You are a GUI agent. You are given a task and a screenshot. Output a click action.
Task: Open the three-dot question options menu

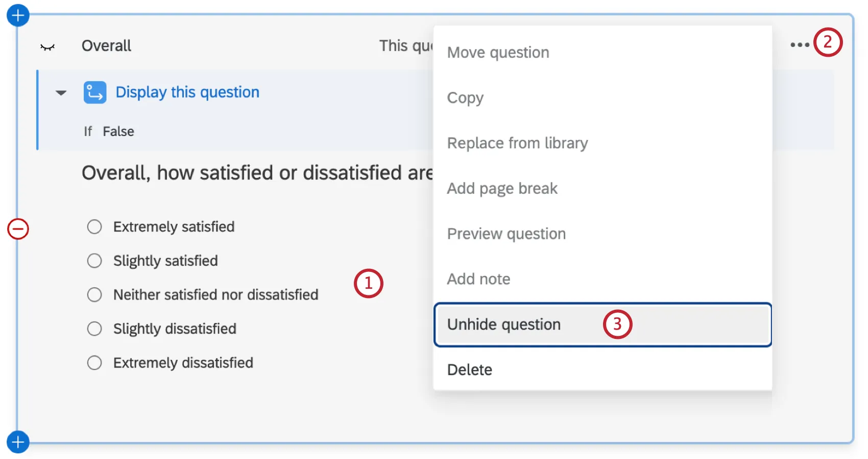coord(800,45)
